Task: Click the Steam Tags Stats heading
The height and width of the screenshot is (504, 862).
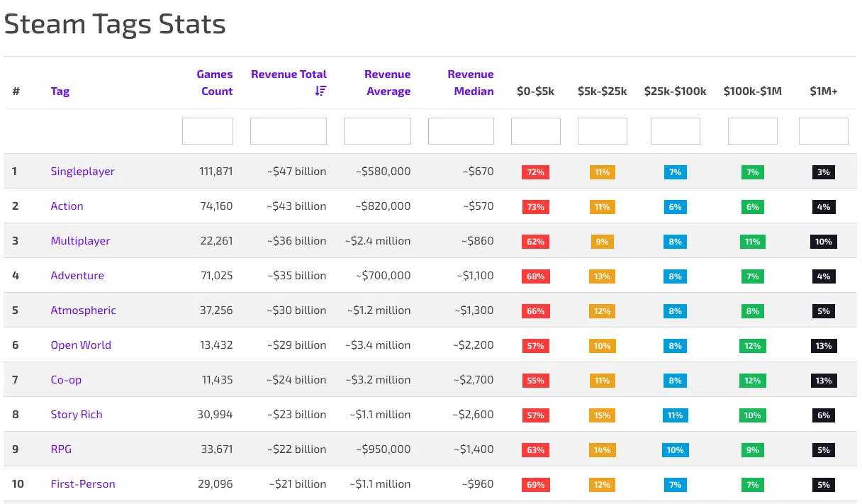Action: tap(115, 24)
